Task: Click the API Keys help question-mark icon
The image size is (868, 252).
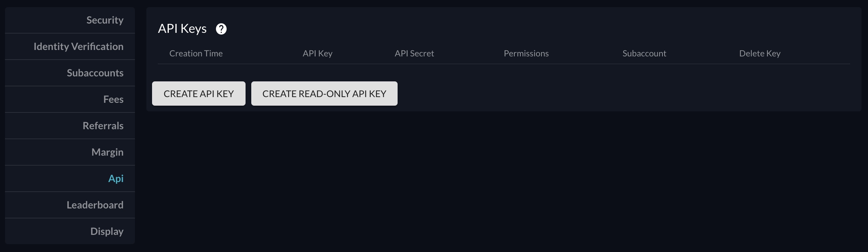Action: click(221, 29)
